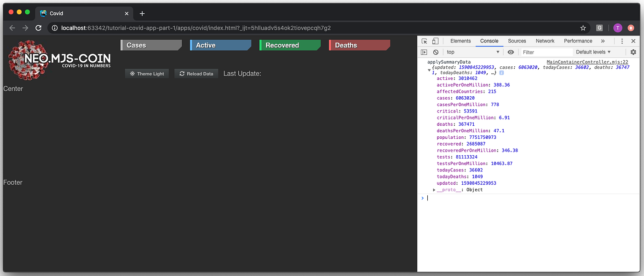
Task: Switch to the Network tab
Action: coord(545,41)
